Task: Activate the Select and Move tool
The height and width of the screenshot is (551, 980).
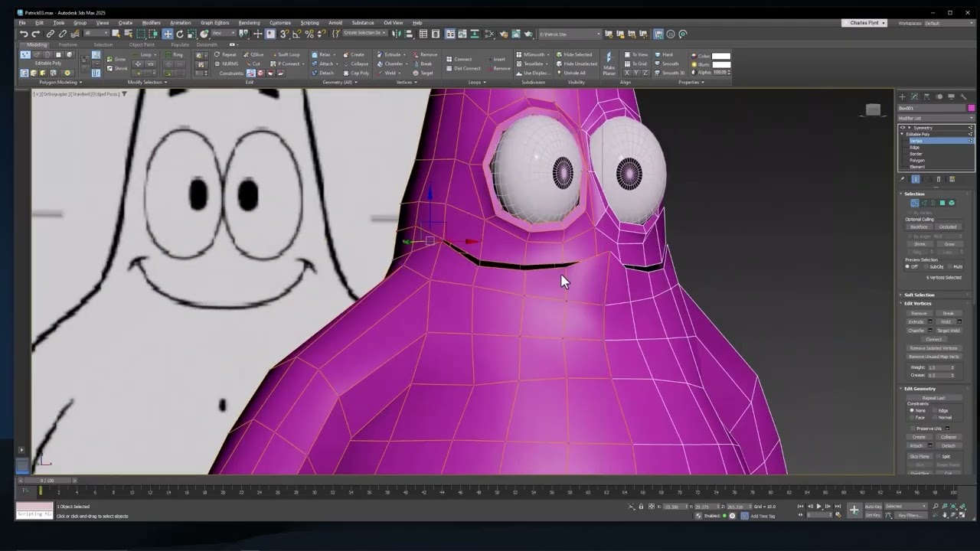Action: [168, 34]
